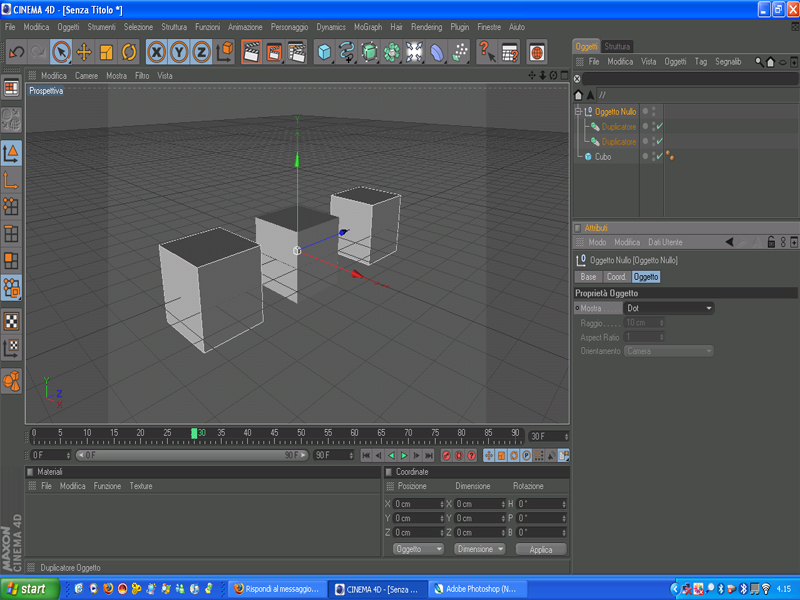
Task: Click the Applica button
Action: click(540, 549)
